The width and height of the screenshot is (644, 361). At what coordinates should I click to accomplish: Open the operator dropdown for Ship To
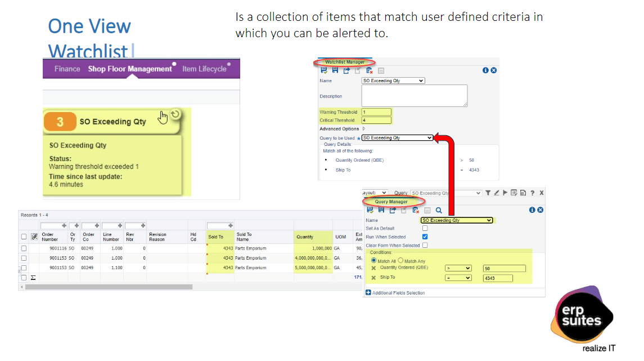pos(458,278)
